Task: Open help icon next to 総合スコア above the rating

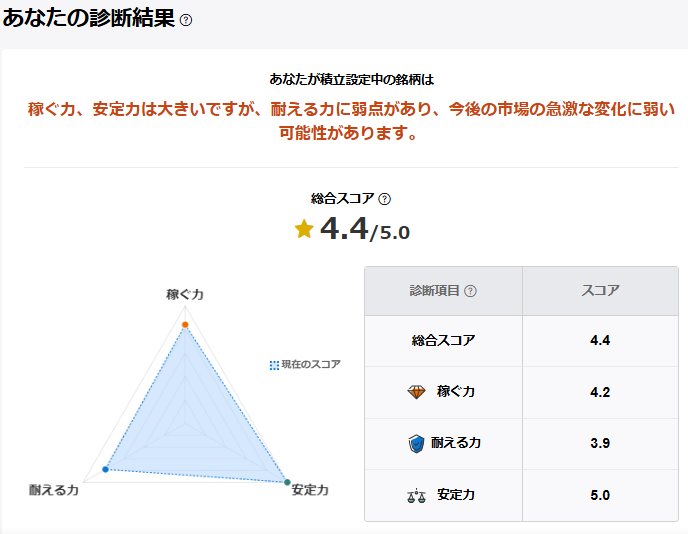Action: click(384, 199)
